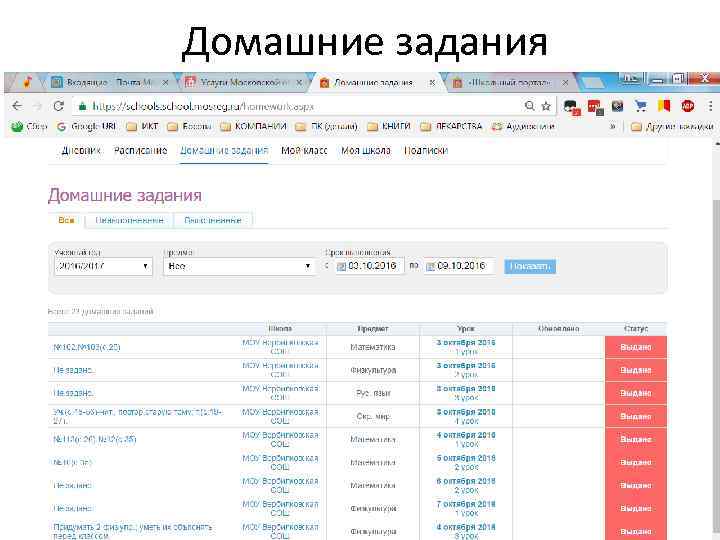Switch to the Входящие Почта tab
This screenshot has width=720, height=540.
coord(107,83)
